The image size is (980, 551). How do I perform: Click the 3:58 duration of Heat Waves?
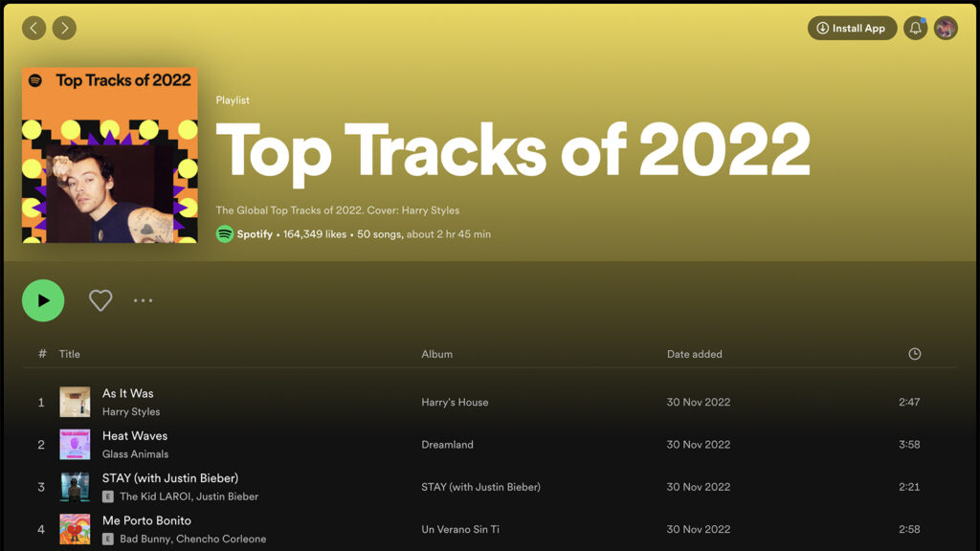coord(909,445)
